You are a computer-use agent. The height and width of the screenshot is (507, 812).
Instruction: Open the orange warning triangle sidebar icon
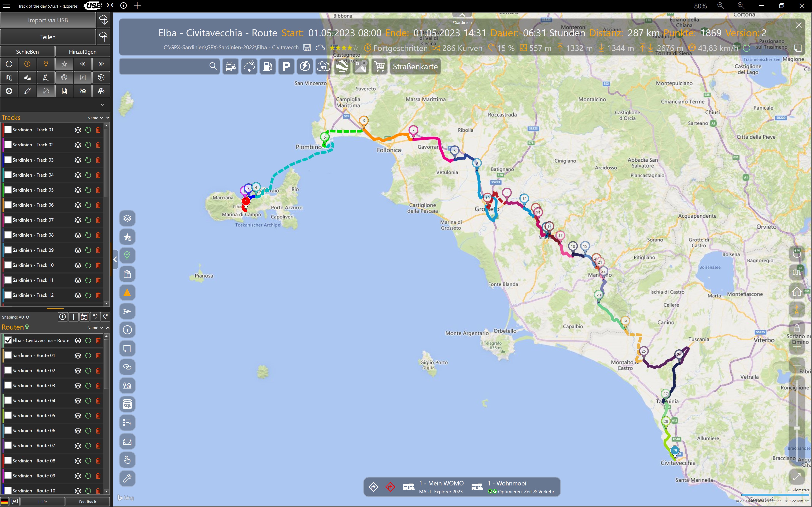(127, 293)
